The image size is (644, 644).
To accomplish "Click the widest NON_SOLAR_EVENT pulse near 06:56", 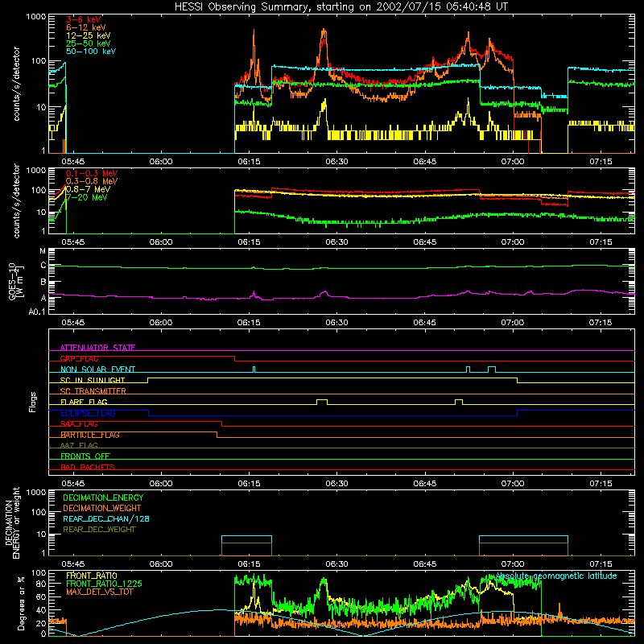I will pos(492,369).
